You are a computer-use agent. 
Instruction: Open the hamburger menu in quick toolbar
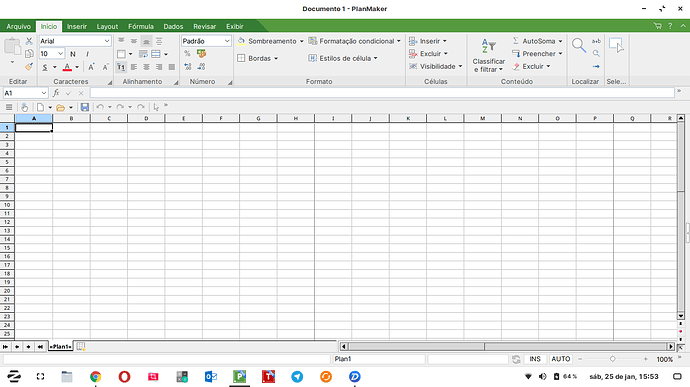click(9, 107)
